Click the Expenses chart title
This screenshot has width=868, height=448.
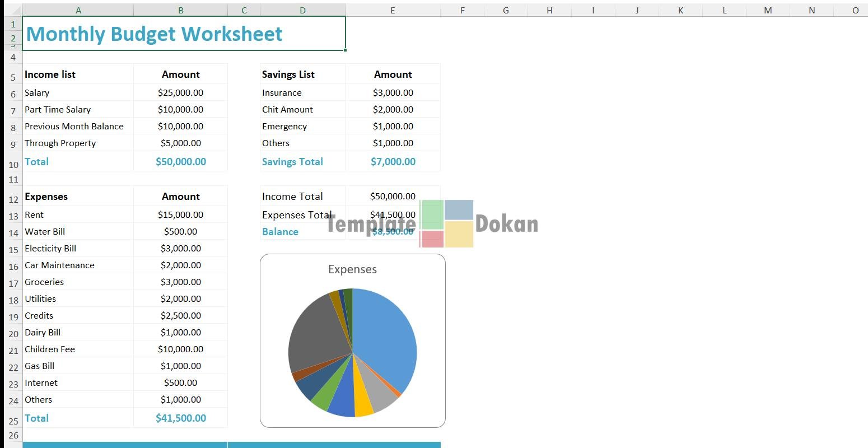[352, 269]
